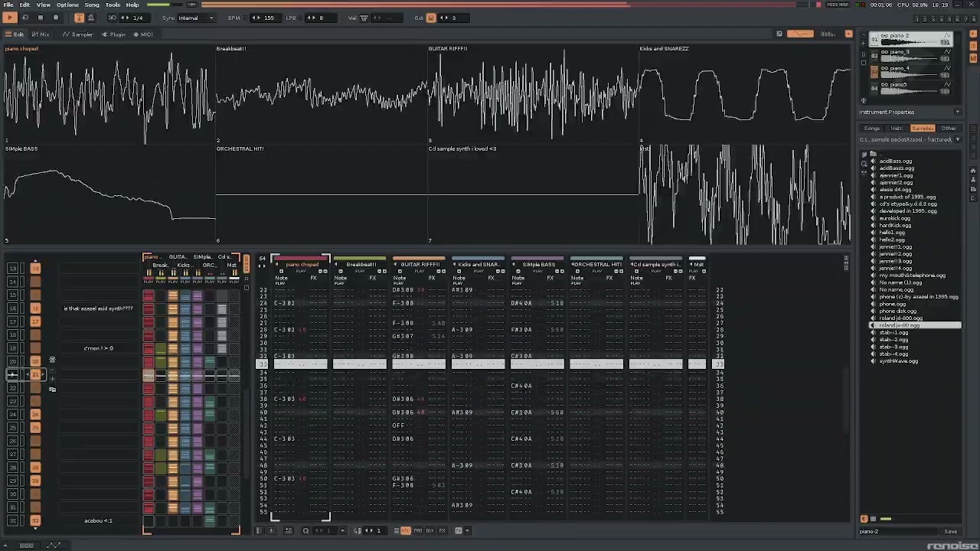This screenshot has width=980, height=551.
Task: Click the 'SIMple BASS' track scope
Action: click(x=108, y=194)
